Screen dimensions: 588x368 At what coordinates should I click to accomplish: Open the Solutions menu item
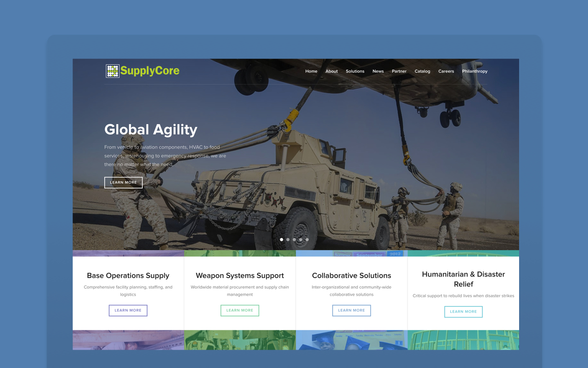pos(355,71)
